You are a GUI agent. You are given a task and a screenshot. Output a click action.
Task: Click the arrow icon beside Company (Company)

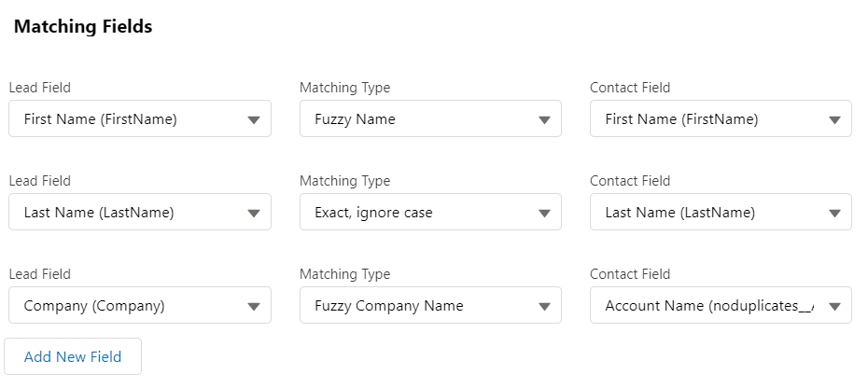(x=254, y=307)
